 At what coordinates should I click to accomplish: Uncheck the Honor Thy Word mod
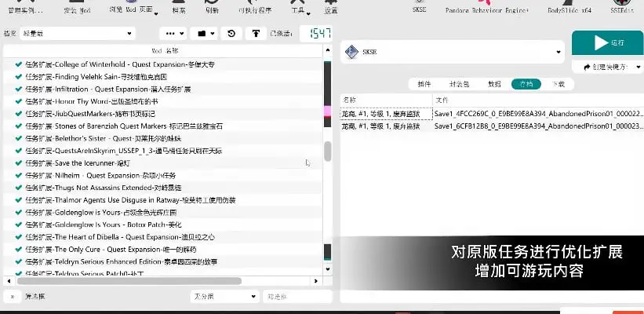point(19,101)
